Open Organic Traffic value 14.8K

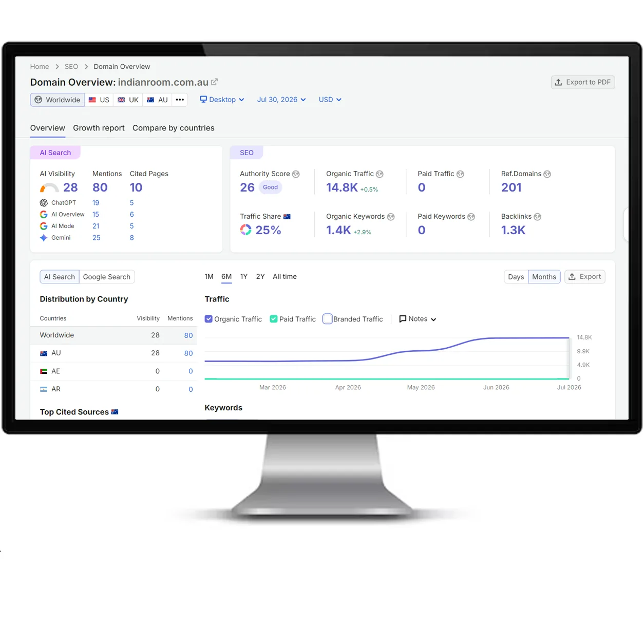[342, 187]
